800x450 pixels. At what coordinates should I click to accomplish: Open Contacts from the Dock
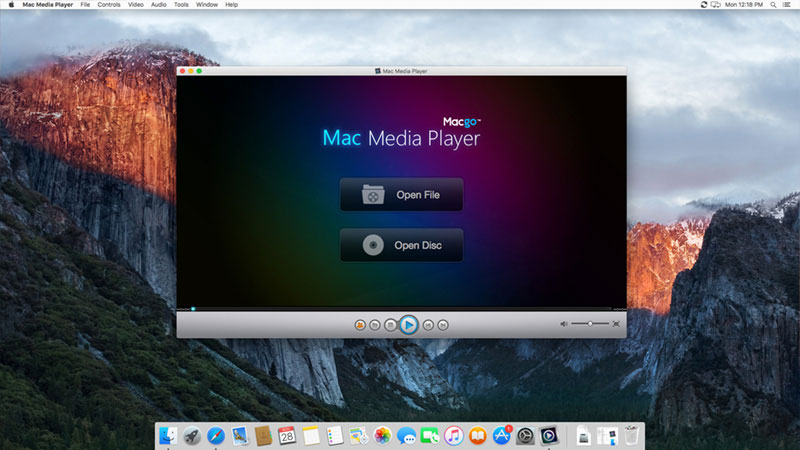pyautogui.click(x=263, y=436)
